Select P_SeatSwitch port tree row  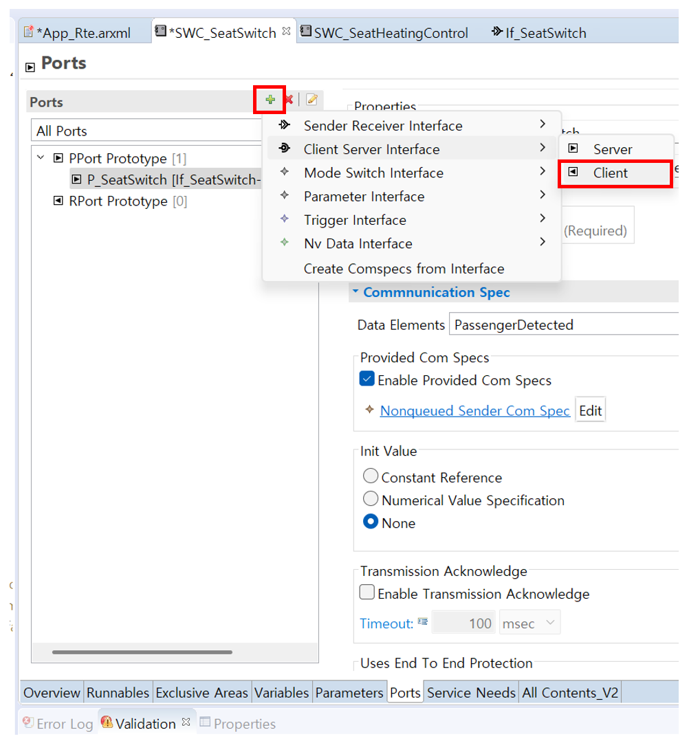coord(166,179)
